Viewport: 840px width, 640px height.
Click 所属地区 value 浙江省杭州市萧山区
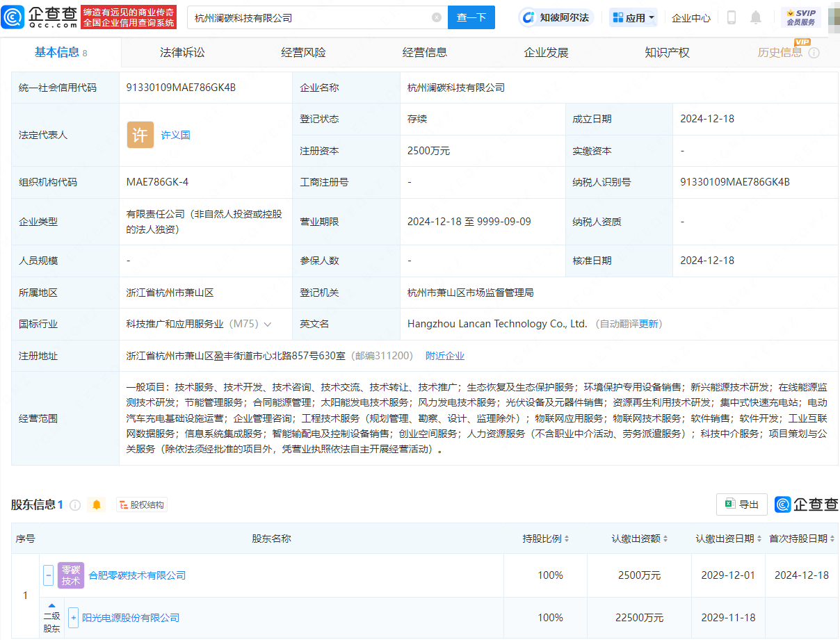[x=170, y=293]
